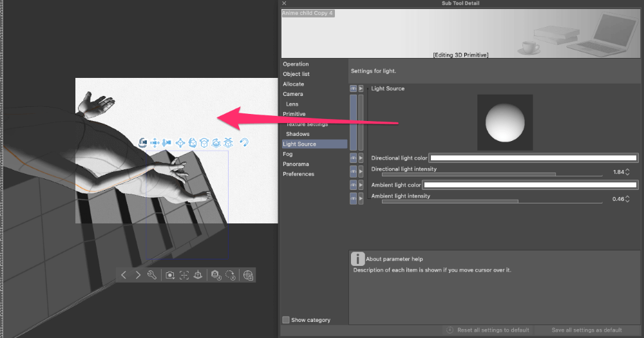Viewport: 644px width, 338px height.
Task: Click the Directional light intensity slider
Action: click(491, 174)
